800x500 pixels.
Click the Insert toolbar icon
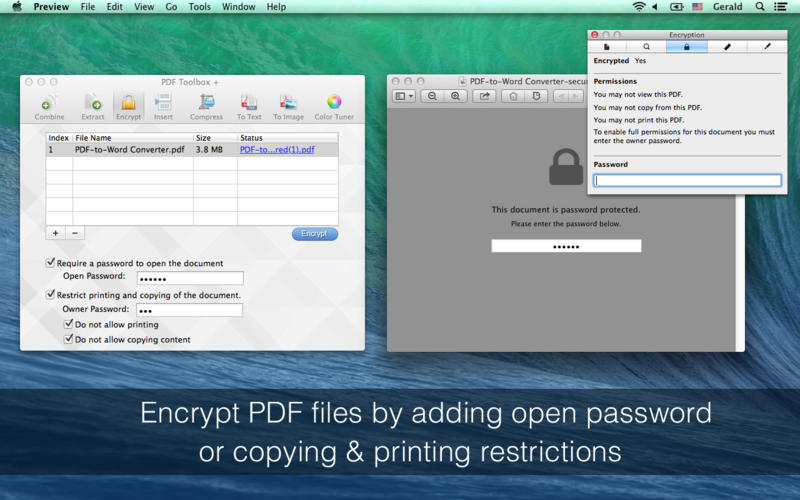click(x=163, y=105)
